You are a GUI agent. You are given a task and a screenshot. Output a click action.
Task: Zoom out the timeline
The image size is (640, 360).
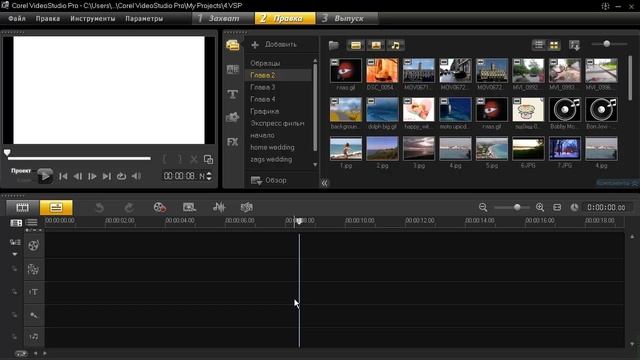click(x=483, y=207)
